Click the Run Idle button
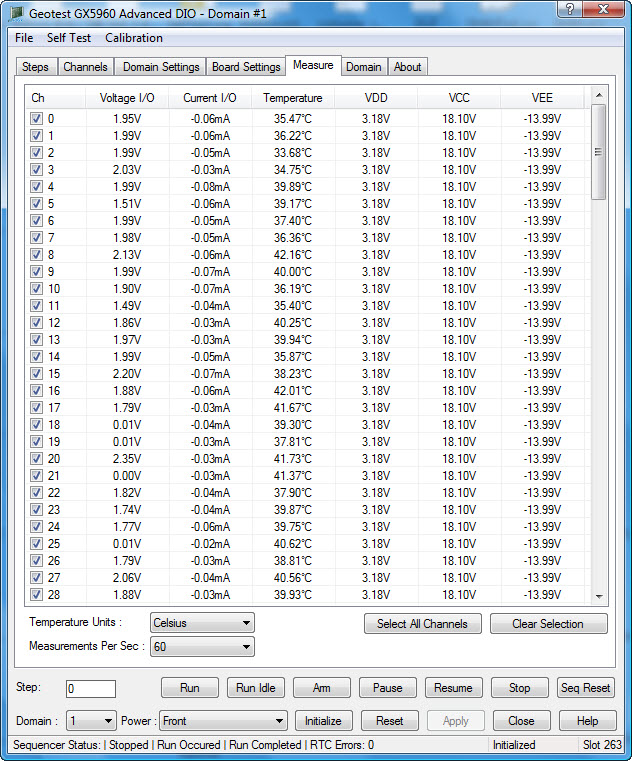The width and height of the screenshot is (632, 761). tap(256, 688)
